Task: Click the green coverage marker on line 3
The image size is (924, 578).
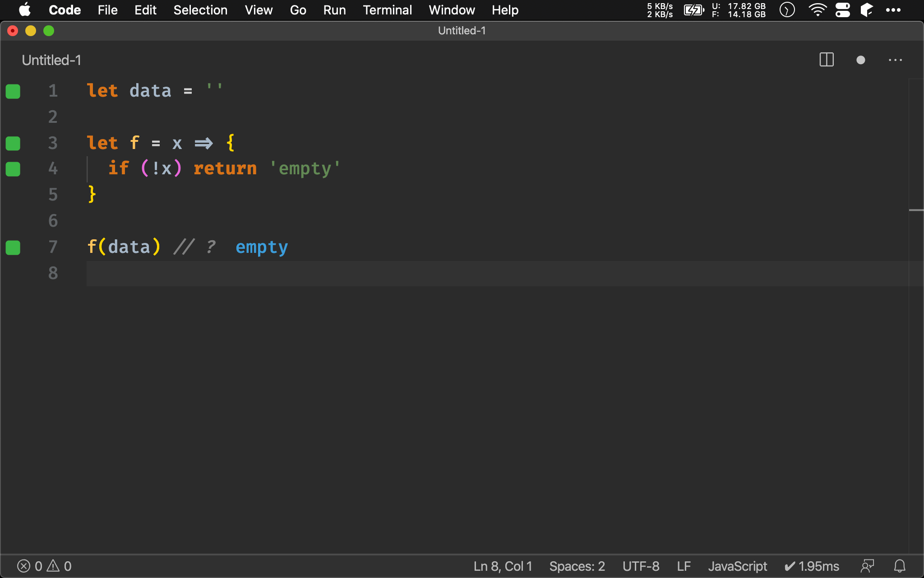Action: pos(13,143)
